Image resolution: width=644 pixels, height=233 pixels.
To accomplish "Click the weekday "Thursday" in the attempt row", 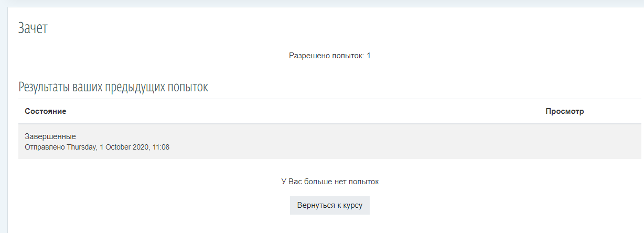I will pos(81,147).
